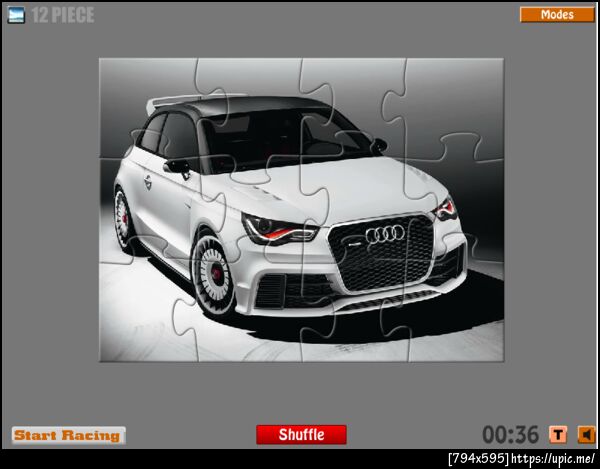
Task: Mute the sound with the speaker icon
Action: (587, 435)
